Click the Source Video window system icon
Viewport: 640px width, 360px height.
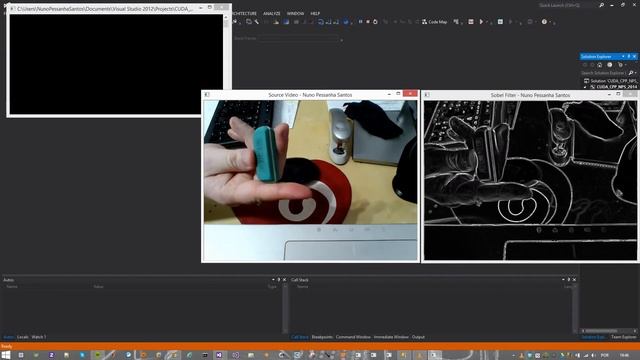[x=207, y=95]
